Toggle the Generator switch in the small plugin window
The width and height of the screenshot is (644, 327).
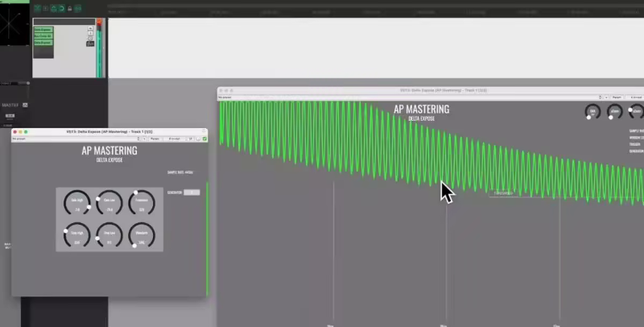192,192
